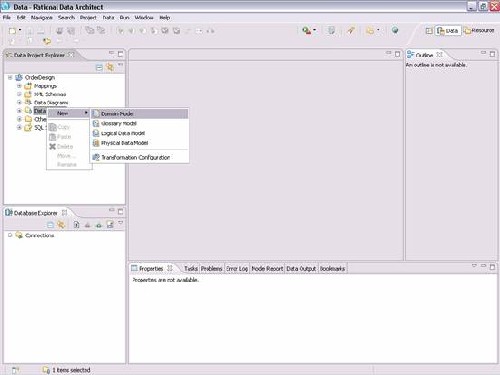Select the Data Diagrams folder
Screen dimensions: 500x375
pyautogui.click(x=51, y=103)
